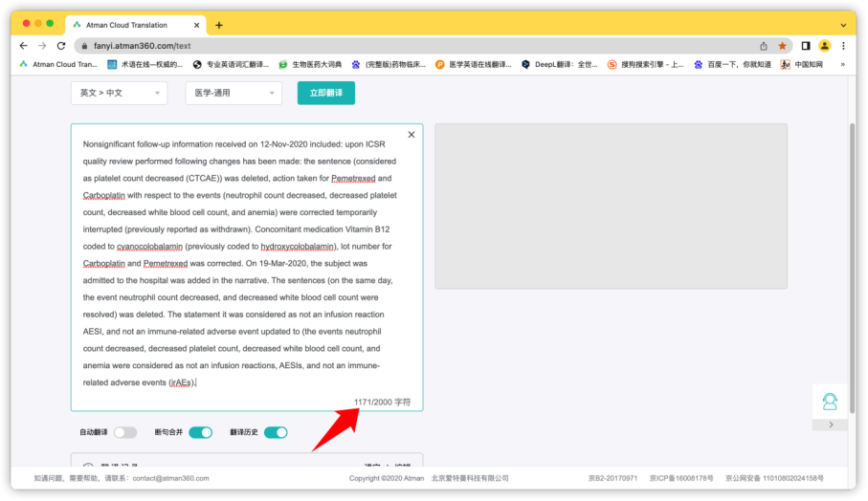Click the share page icon
The image size is (868, 501).
coord(764,46)
